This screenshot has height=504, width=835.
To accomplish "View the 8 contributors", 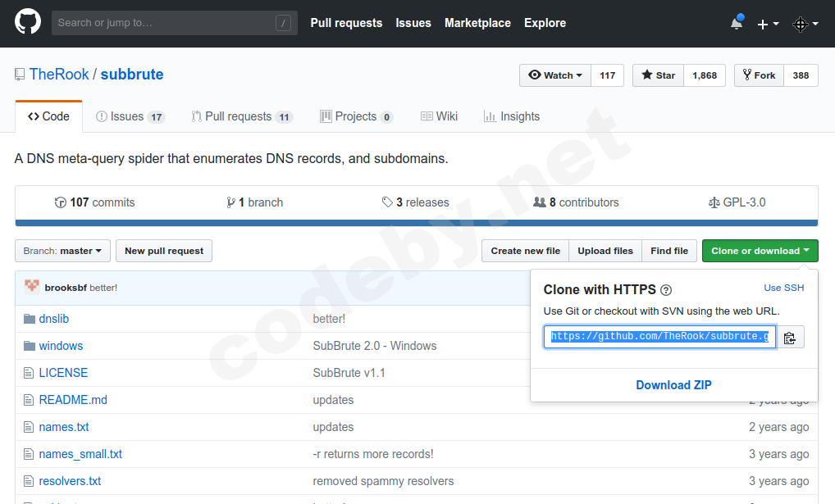I will (x=576, y=202).
